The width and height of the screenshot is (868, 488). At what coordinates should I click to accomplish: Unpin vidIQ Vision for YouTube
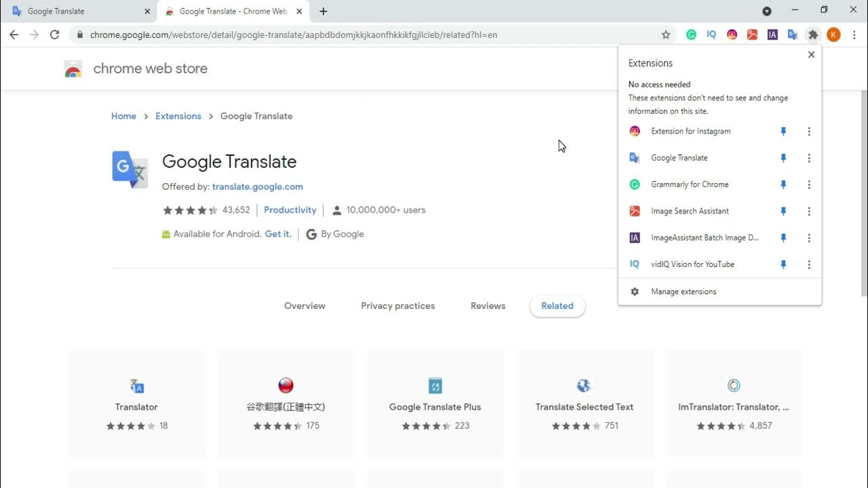coord(783,264)
